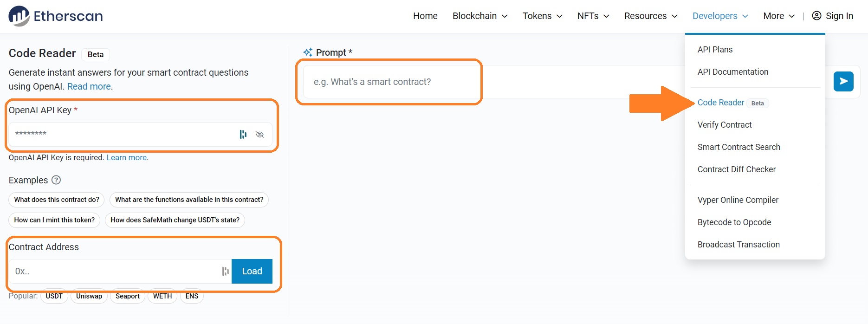Image resolution: width=868 pixels, height=324 pixels.
Task: Expand the Blockchain dropdown
Action: tap(475, 15)
